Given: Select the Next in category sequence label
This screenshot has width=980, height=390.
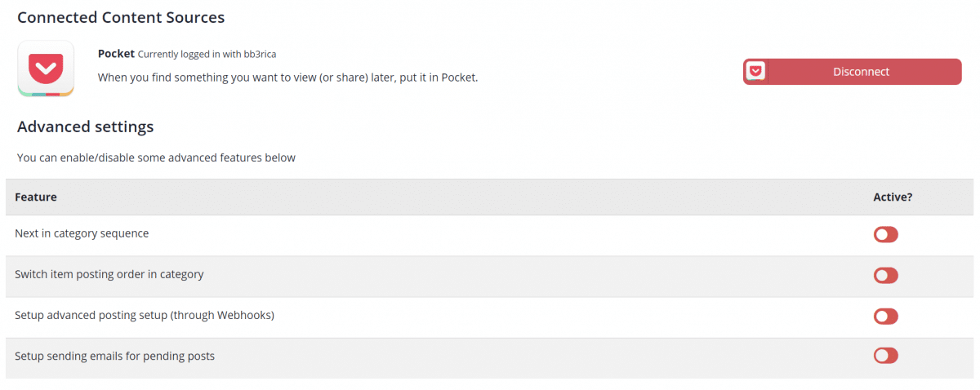Looking at the screenshot, I should click(x=82, y=233).
